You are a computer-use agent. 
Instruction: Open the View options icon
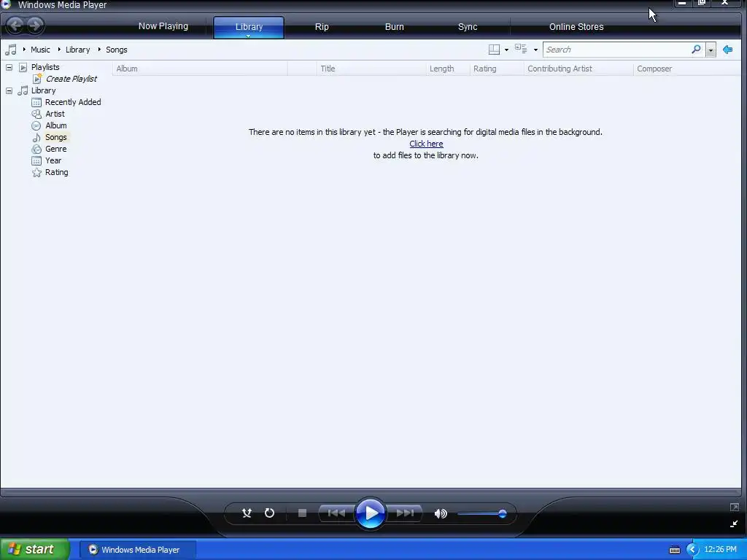(x=521, y=49)
